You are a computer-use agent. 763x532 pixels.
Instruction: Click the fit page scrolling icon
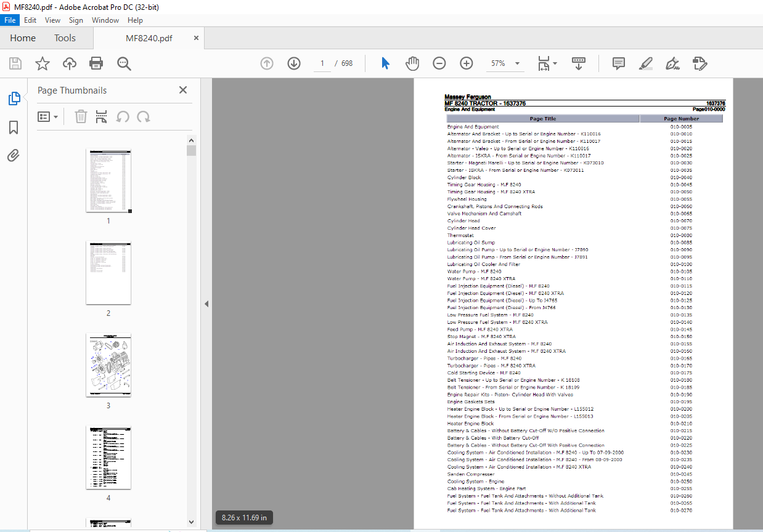tap(544, 63)
